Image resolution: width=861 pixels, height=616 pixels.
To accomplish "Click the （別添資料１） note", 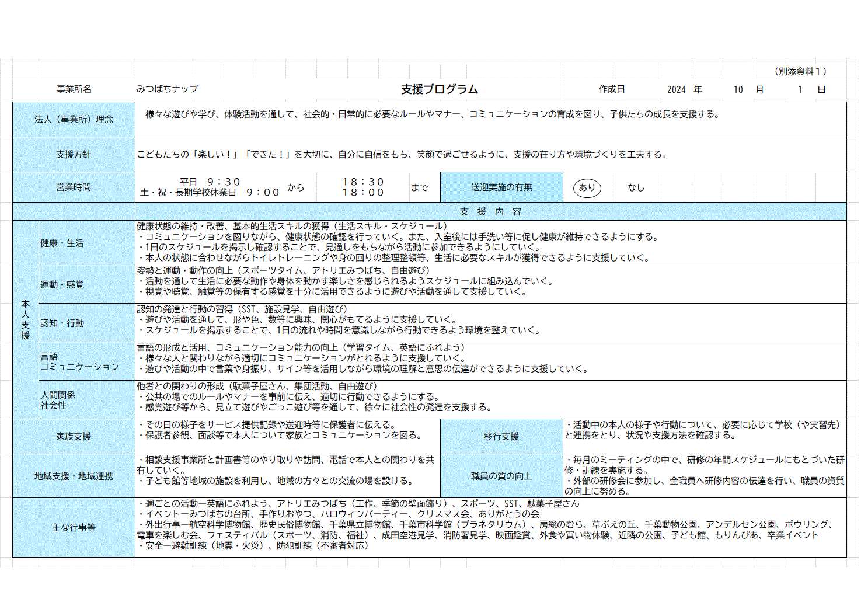I will 800,71.
